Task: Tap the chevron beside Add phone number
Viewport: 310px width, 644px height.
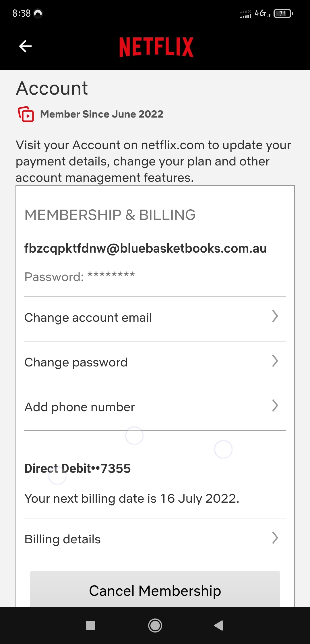Action: [x=275, y=406]
